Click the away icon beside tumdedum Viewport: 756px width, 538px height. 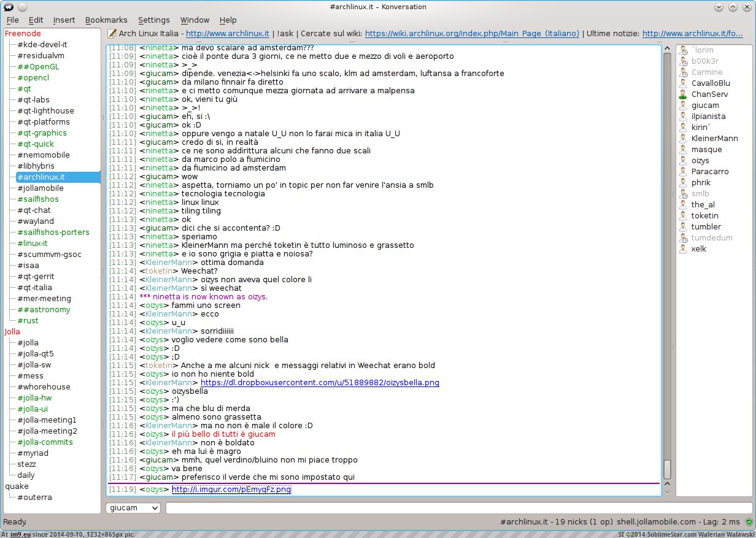(683, 238)
